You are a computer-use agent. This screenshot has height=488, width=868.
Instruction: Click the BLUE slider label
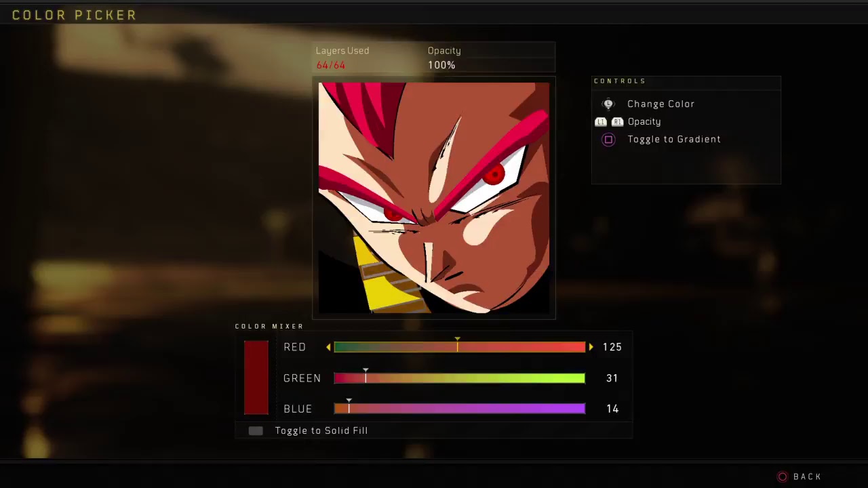298,409
